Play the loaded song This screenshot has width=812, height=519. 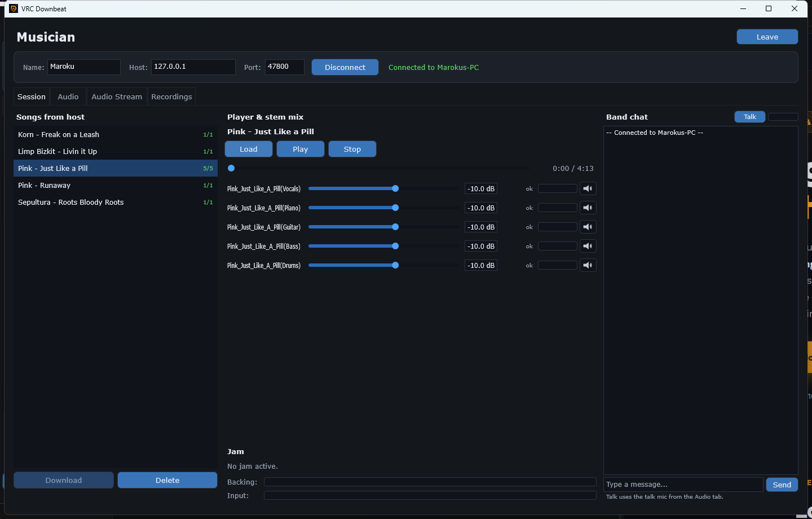pos(301,149)
